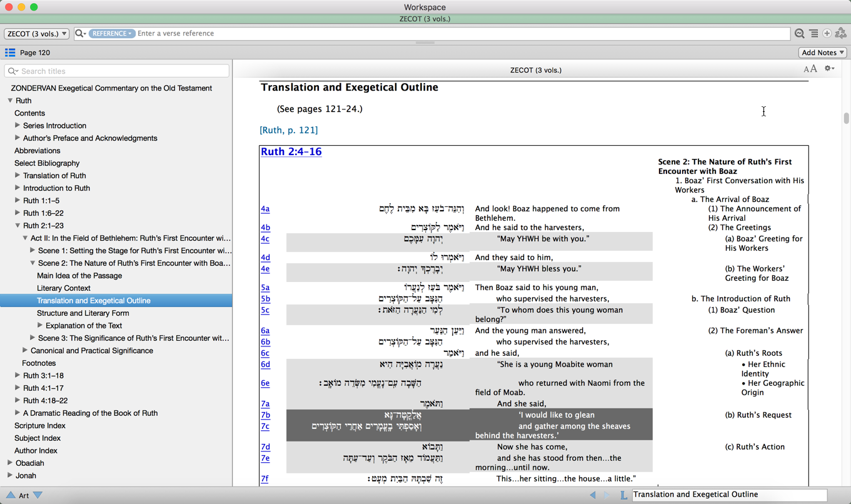Image resolution: width=851 pixels, height=504 pixels.
Task: Toggle the table of contents list icon
Action: (x=10, y=53)
